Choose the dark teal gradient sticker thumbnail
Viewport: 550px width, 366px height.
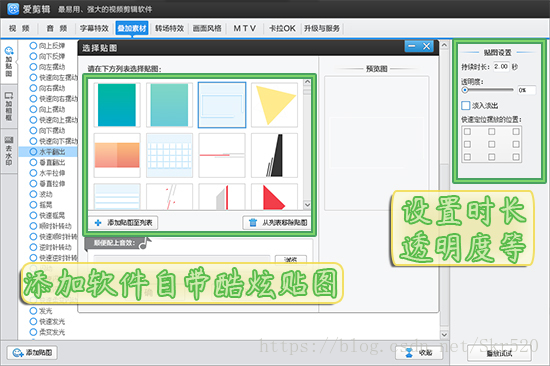tap(117, 105)
